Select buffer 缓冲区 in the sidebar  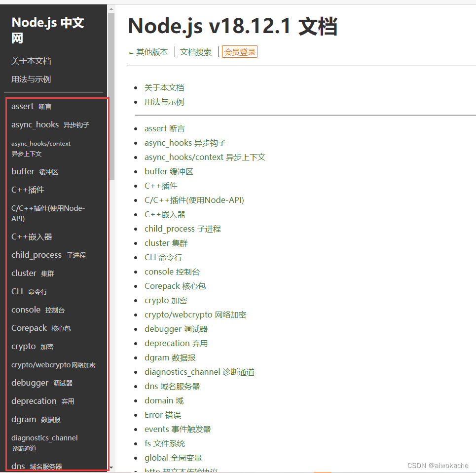pyautogui.click(x=35, y=171)
